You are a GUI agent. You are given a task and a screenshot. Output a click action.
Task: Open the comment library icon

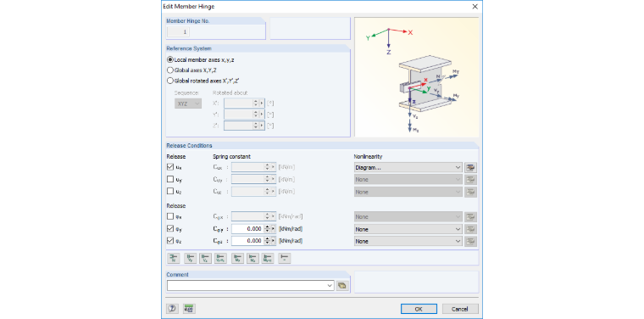click(x=342, y=286)
